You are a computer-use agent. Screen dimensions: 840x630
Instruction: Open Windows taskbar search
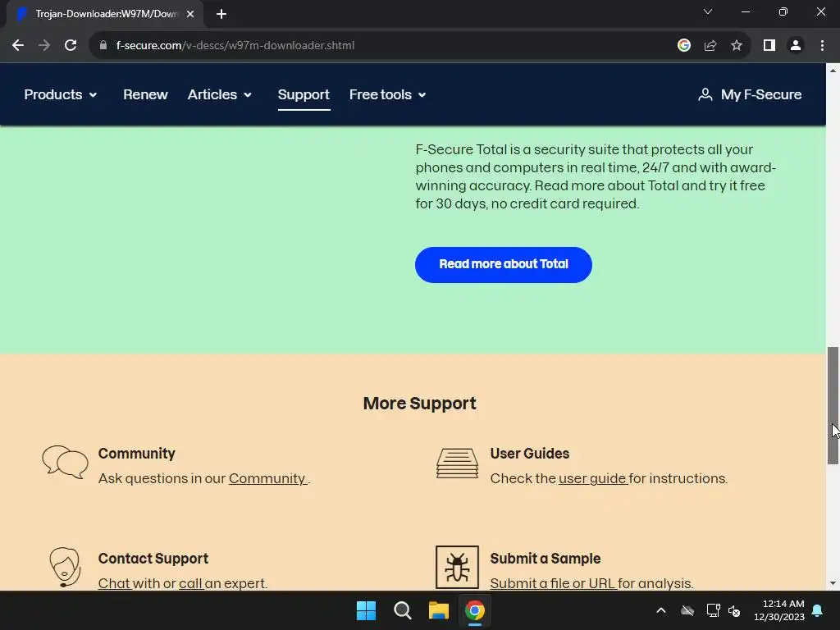(x=402, y=610)
